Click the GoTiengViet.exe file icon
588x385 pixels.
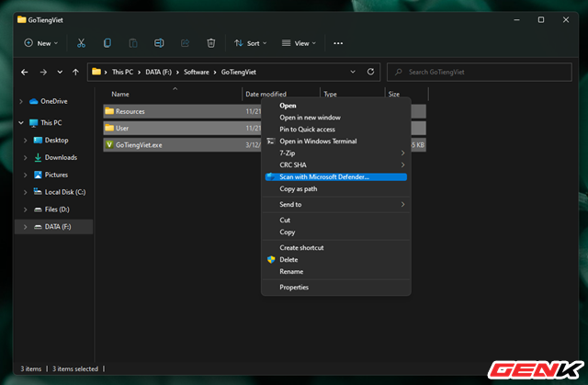point(109,144)
